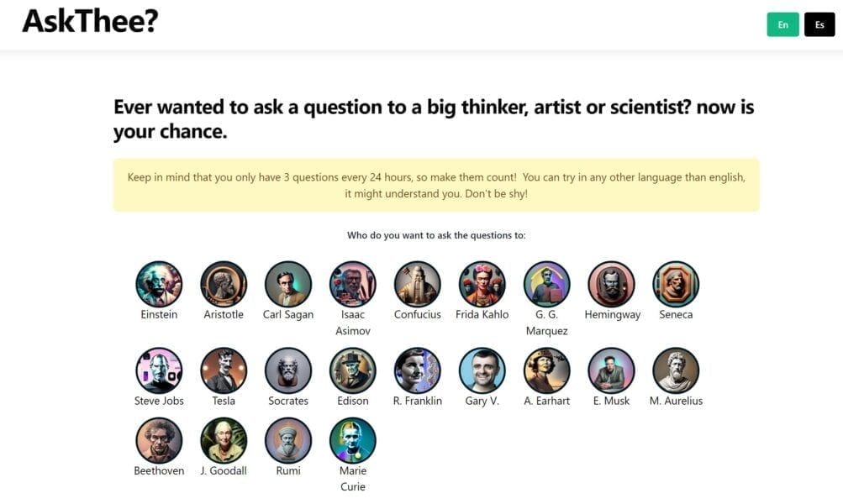Select M. Aurelius from the thinkers list
This screenshot has width=843, height=504.
(676, 370)
